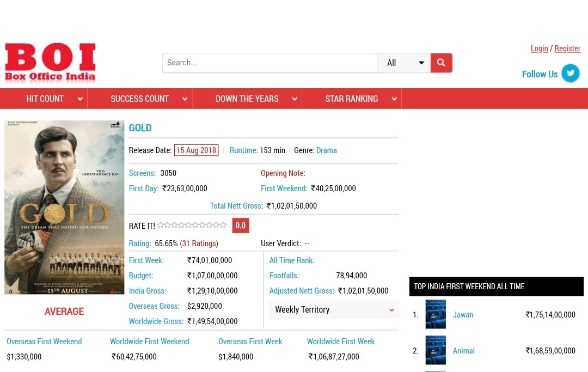Screen dimensions: 588x372
Task: Click the First Day label
Action: [x=144, y=188]
